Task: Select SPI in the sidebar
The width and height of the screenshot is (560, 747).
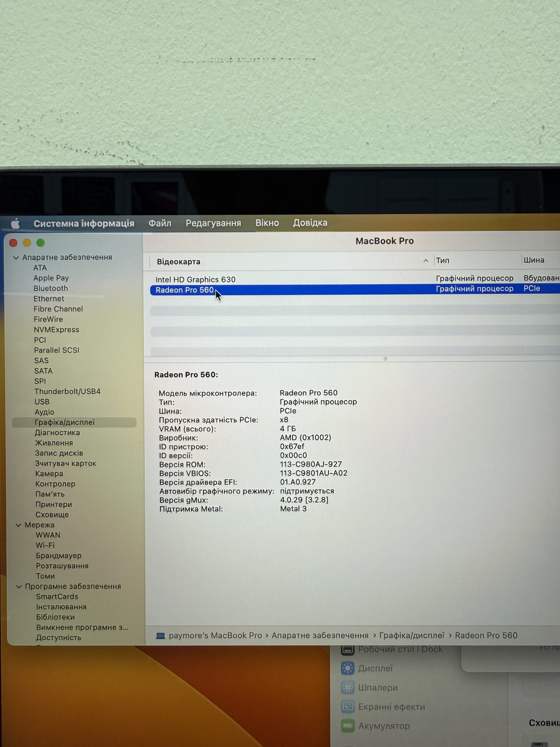Action: pyautogui.click(x=40, y=381)
